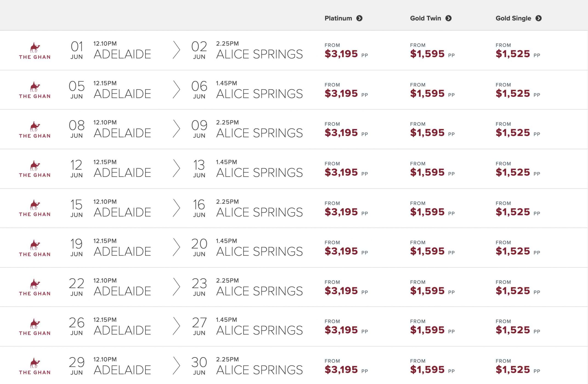Click The Ghan logo on 19 Jun departure
Image resolution: width=588 pixels, height=384 pixels.
click(35, 248)
